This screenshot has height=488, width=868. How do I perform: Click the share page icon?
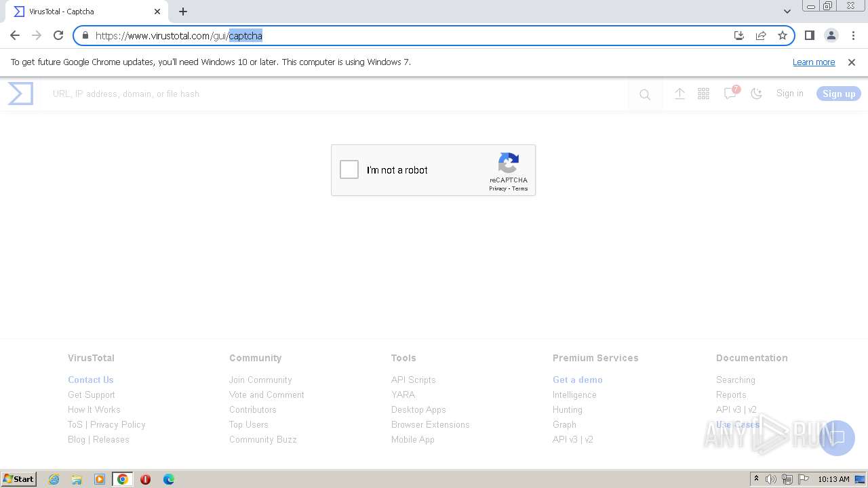(761, 35)
